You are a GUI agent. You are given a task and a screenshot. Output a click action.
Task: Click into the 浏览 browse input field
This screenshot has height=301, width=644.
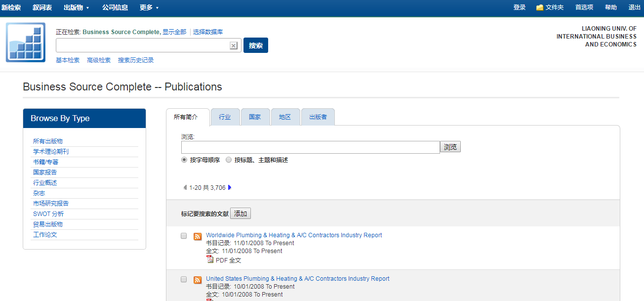tap(311, 147)
